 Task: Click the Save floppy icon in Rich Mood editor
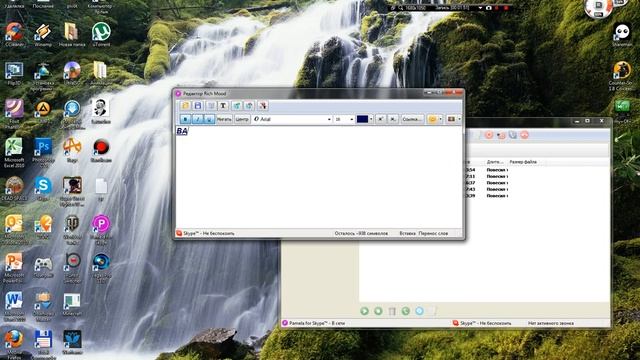coord(198,106)
